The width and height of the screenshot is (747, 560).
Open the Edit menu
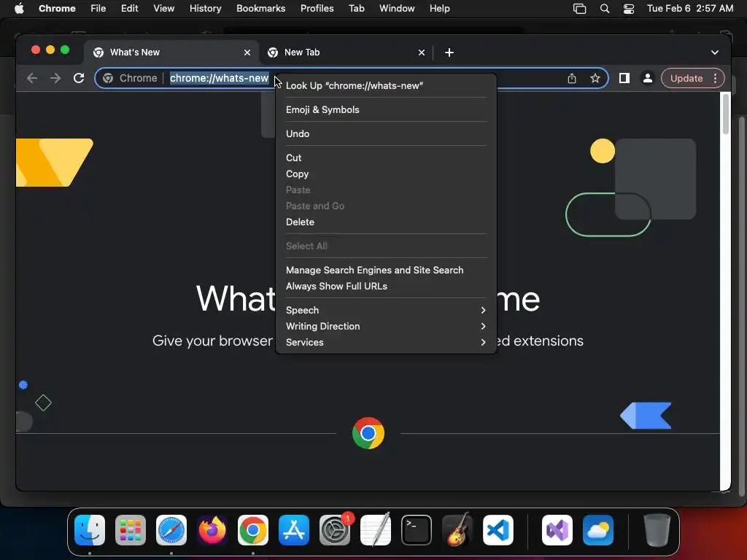point(129,9)
